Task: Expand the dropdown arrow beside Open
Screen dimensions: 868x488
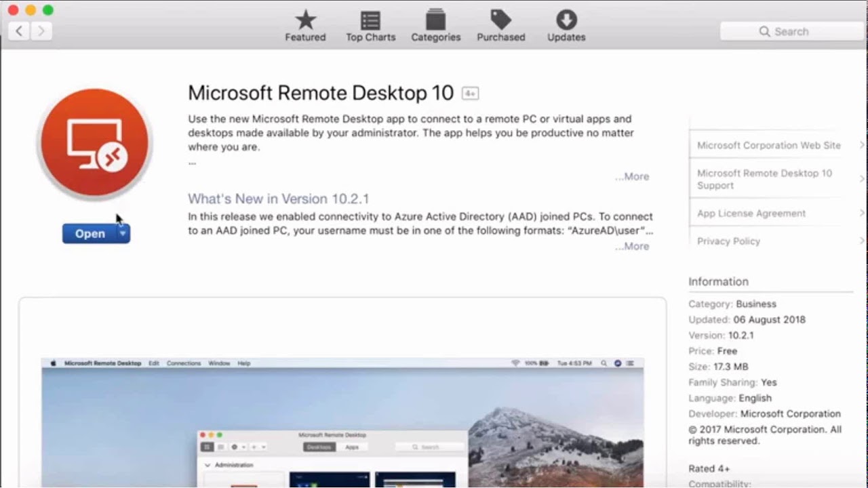Action: click(x=123, y=234)
